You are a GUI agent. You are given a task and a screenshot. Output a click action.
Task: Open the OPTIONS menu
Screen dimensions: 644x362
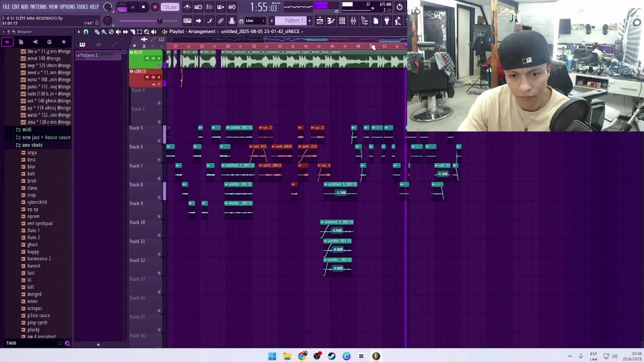pyautogui.click(x=67, y=7)
